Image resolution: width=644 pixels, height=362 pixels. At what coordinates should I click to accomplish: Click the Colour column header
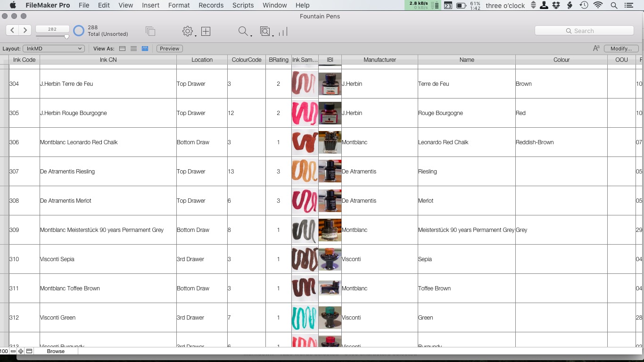point(561,60)
